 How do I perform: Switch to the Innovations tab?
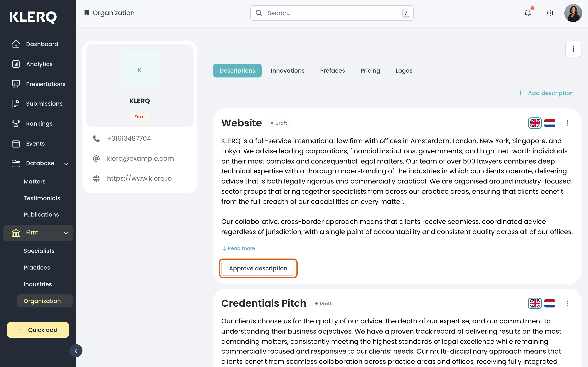click(x=287, y=71)
